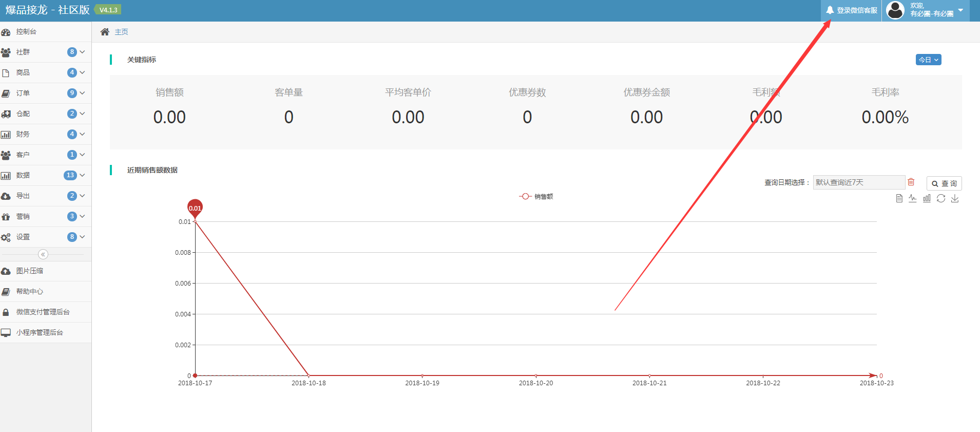Viewport: 980px width, 432px height.
Task: Click the 毛利率 0.00% value
Action: [885, 117]
